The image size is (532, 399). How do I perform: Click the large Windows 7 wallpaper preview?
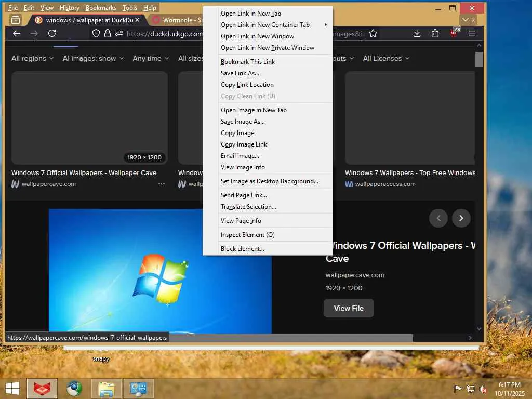(x=160, y=271)
